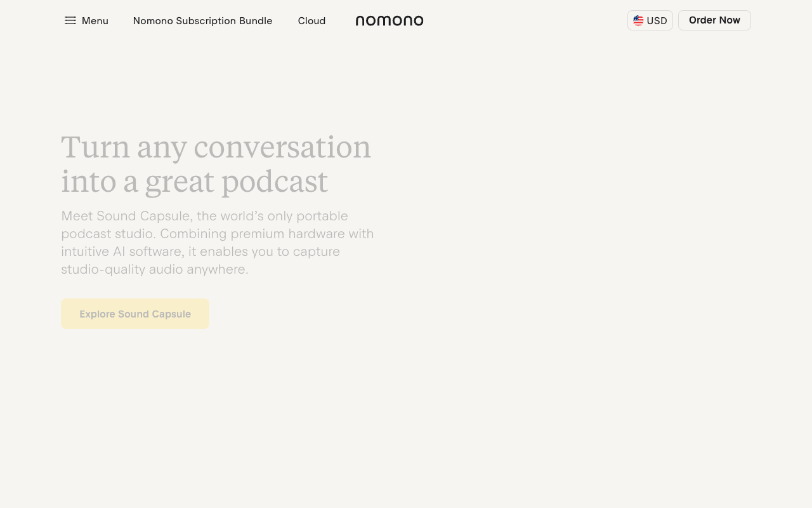This screenshot has width=812, height=508.
Task: Open the hamburger Menu icon
Action: click(70, 20)
